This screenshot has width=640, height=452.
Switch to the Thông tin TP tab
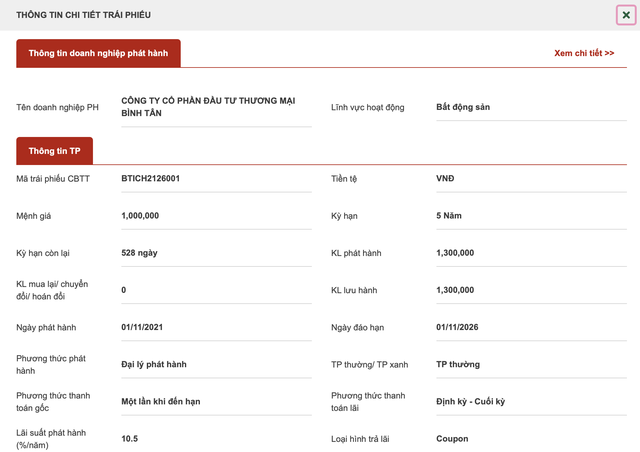pyautogui.click(x=54, y=151)
